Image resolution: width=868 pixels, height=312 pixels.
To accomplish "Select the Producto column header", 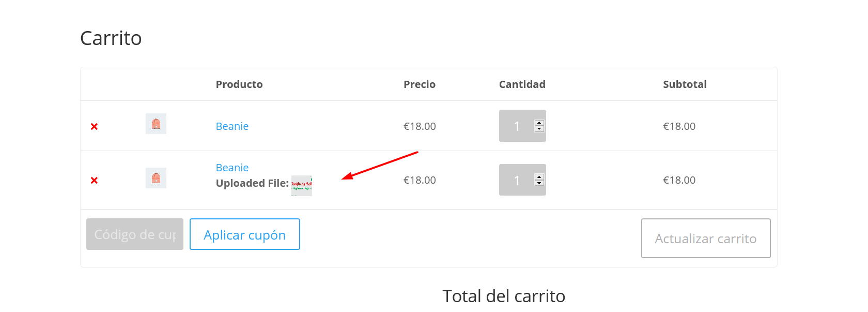I will [239, 84].
